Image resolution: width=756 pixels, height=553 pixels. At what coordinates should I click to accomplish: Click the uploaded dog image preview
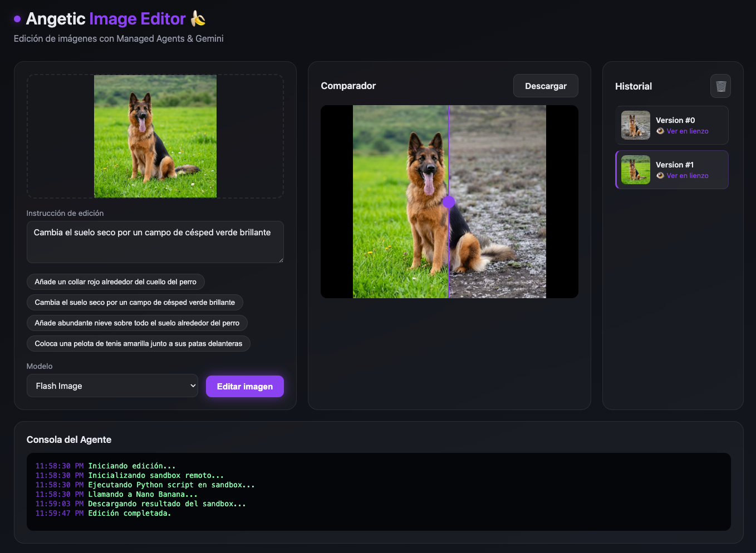pos(155,136)
